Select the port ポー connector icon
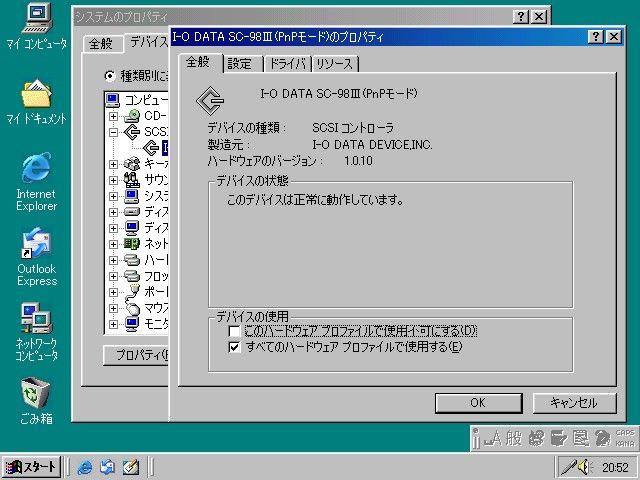Image resolution: width=640 pixels, height=480 pixels. click(x=132, y=292)
